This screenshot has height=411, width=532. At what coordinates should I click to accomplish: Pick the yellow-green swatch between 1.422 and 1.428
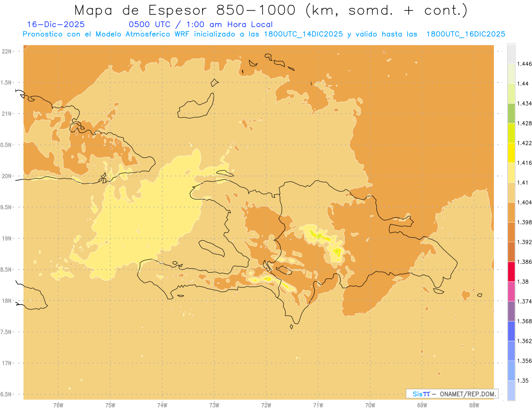[511, 133]
